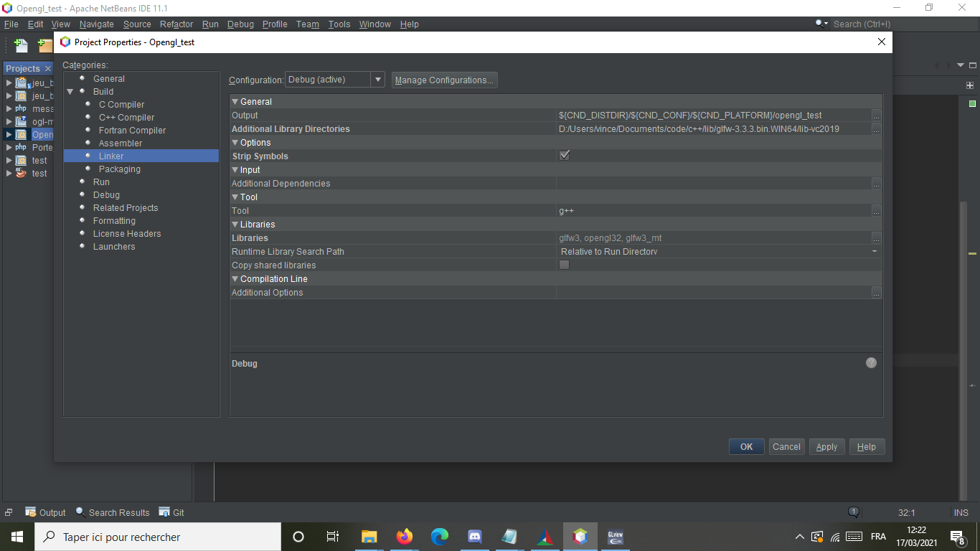Click the NetBeans taskbar icon

click(580, 537)
